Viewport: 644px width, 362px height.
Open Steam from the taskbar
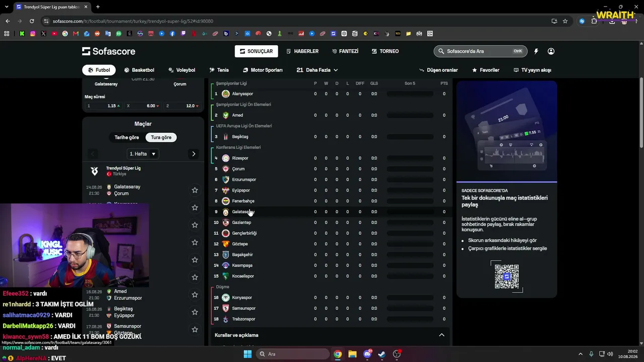click(382, 354)
